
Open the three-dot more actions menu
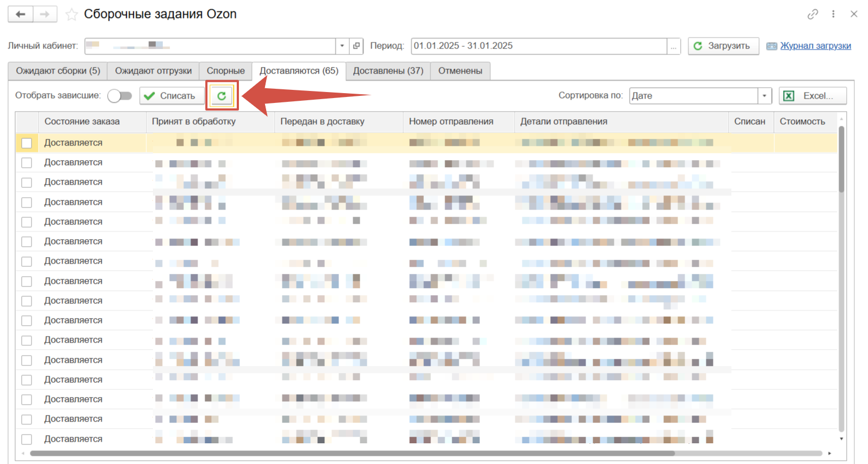click(833, 14)
